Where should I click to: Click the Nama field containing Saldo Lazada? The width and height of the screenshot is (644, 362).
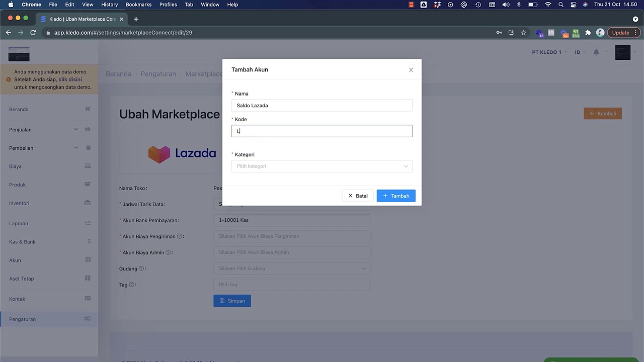[321, 106]
